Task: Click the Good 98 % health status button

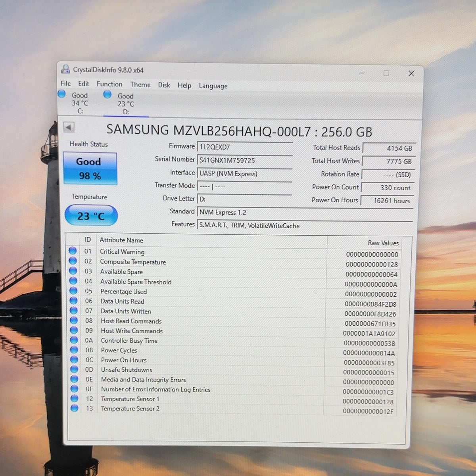Action: [90, 169]
